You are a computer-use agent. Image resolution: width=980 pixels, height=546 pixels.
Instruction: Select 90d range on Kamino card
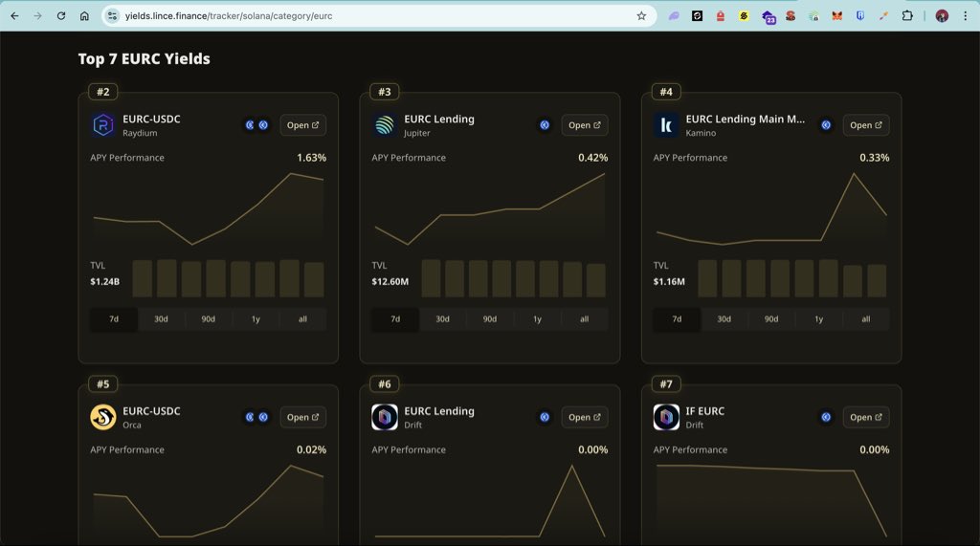coord(771,319)
